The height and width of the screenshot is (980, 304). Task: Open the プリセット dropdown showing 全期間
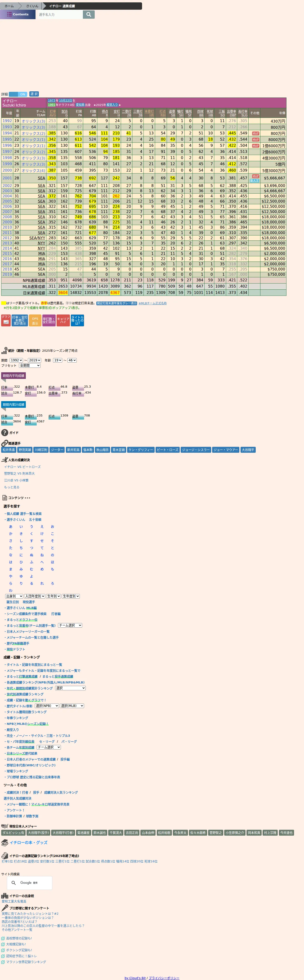tap(29, 366)
